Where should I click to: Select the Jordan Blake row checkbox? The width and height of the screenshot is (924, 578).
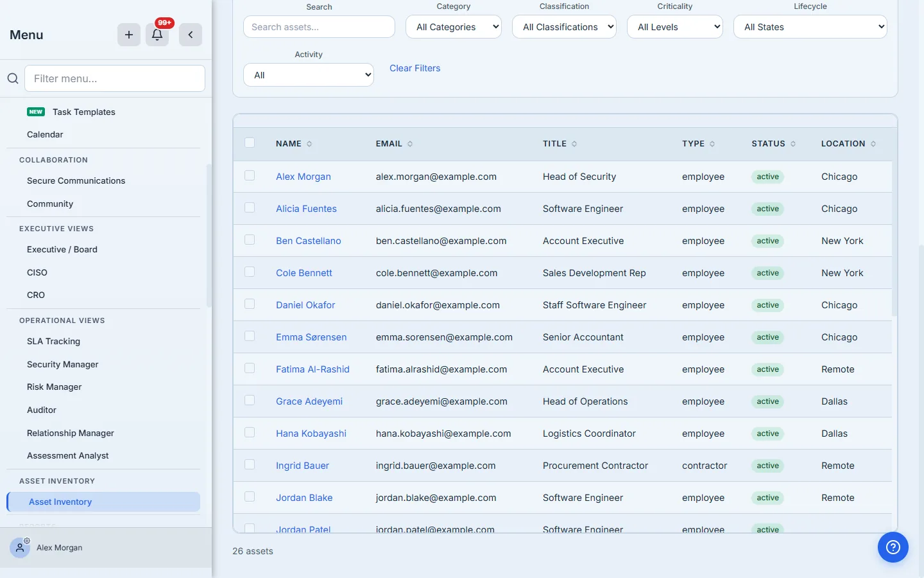point(250,496)
